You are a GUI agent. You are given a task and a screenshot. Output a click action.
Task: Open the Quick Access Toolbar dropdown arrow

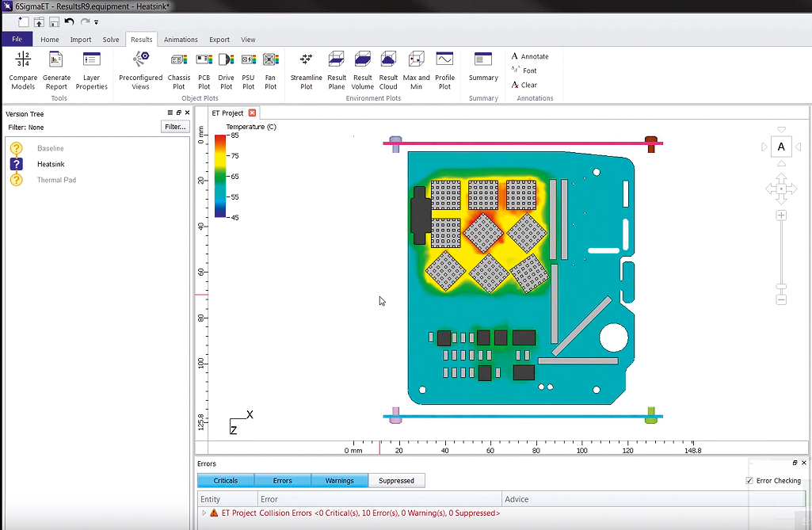click(97, 22)
